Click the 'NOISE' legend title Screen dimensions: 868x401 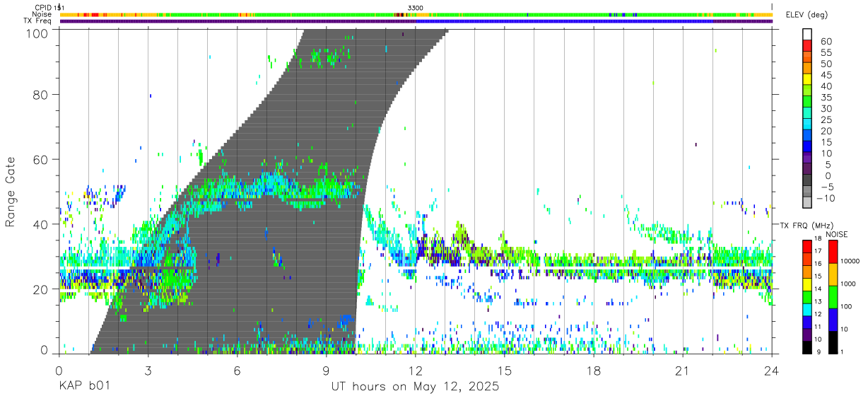tap(837, 234)
